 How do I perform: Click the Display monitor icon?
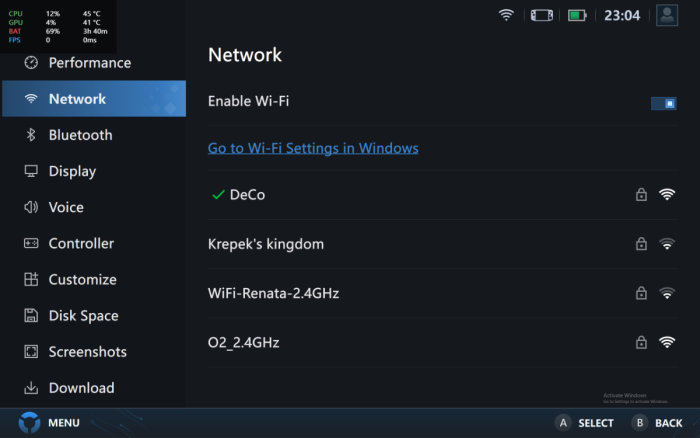tap(31, 171)
